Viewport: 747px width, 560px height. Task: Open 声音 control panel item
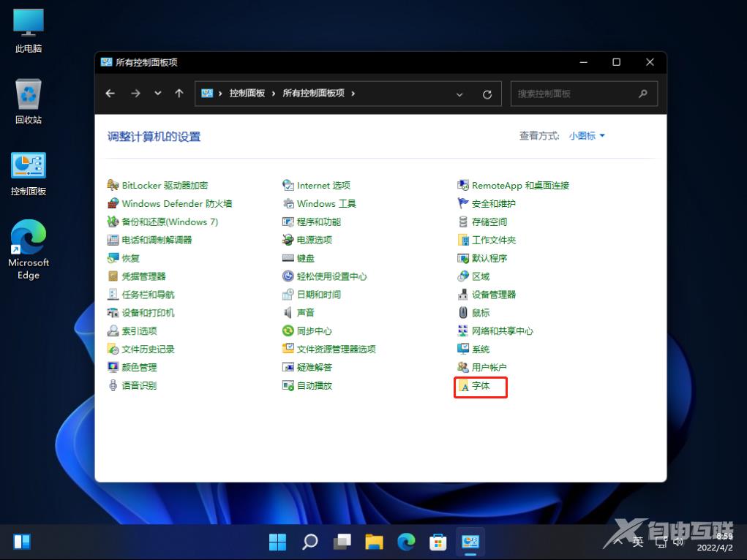click(305, 312)
